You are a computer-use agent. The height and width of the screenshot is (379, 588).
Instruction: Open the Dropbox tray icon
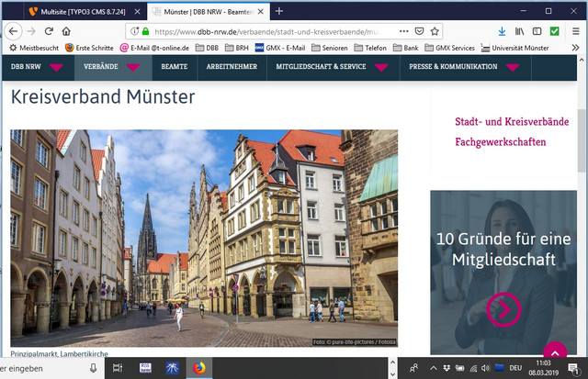pos(447,369)
